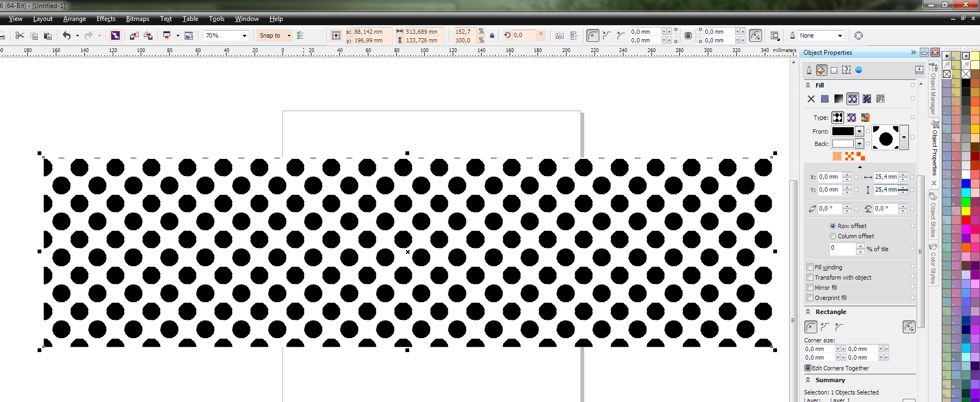Image resolution: width=980 pixels, height=402 pixels.
Task: Click the Welcome screen icon
Action: [188, 35]
